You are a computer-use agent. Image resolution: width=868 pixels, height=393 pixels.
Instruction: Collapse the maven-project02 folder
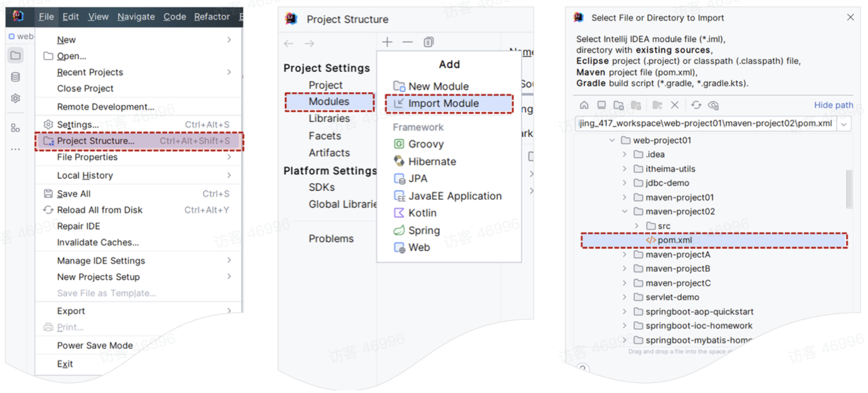pyautogui.click(x=625, y=212)
